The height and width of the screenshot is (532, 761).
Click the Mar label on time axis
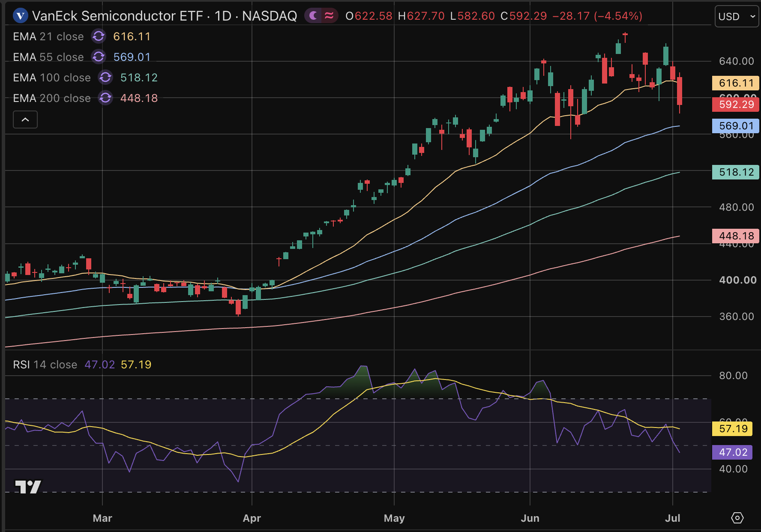pyautogui.click(x=102, y=518)
